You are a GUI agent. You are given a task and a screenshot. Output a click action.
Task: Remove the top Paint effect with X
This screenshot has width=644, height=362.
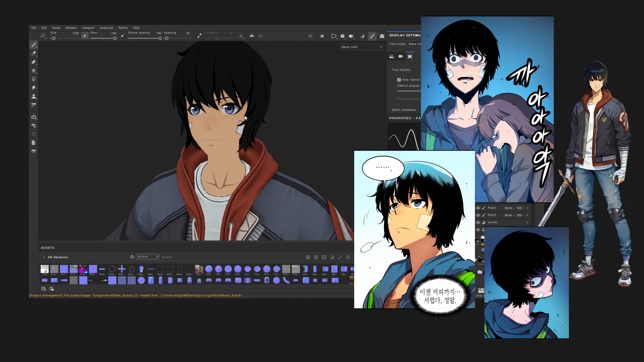tap(527, 208)
